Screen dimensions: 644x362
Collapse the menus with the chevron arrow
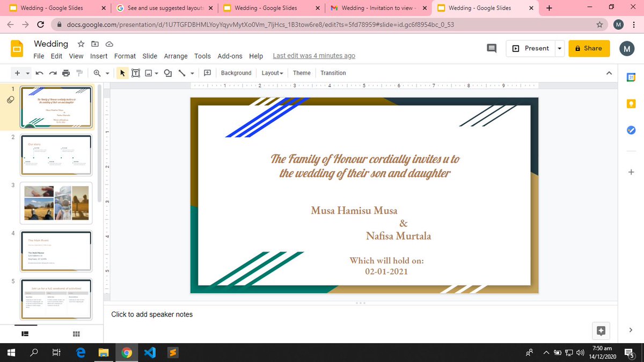pos(609,73)
